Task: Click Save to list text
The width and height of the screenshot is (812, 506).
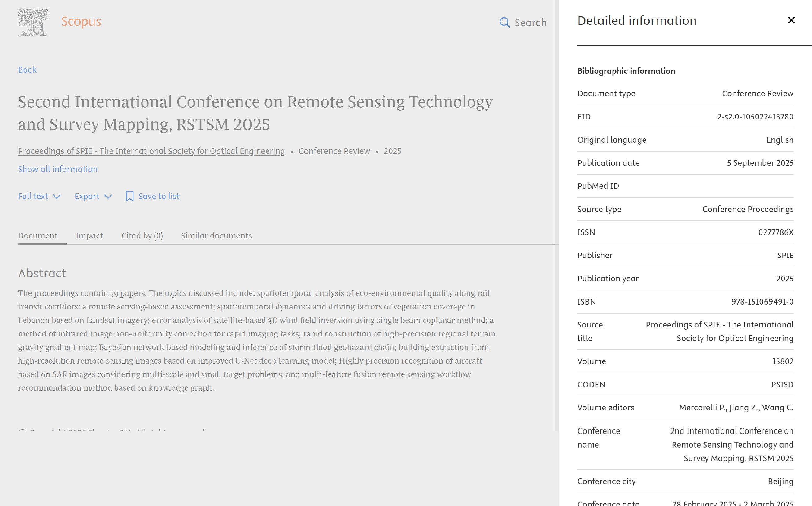Action: tap(159, 196)
